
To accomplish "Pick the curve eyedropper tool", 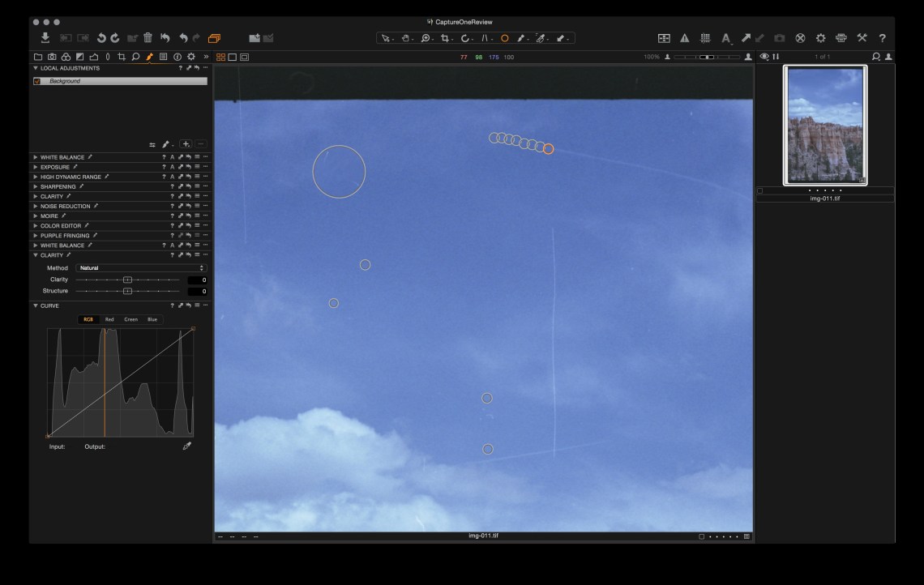I will tap(187, 446).
